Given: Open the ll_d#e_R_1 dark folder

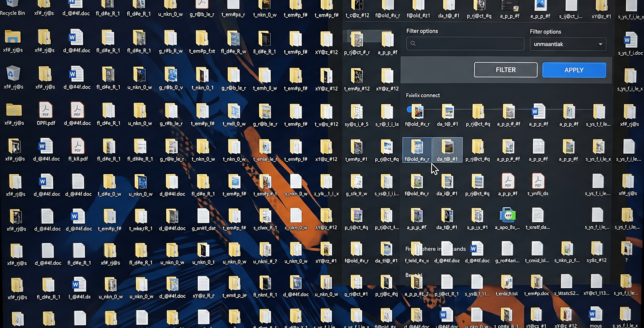Looking at the screenshot, I should click(264, 39).
